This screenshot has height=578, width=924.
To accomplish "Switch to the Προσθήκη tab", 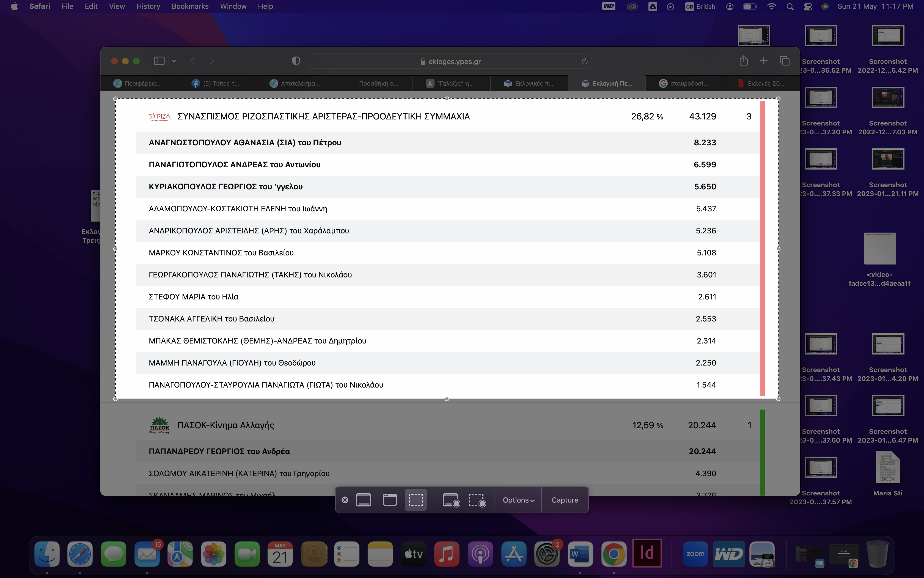I will click(x=373, y=83).
